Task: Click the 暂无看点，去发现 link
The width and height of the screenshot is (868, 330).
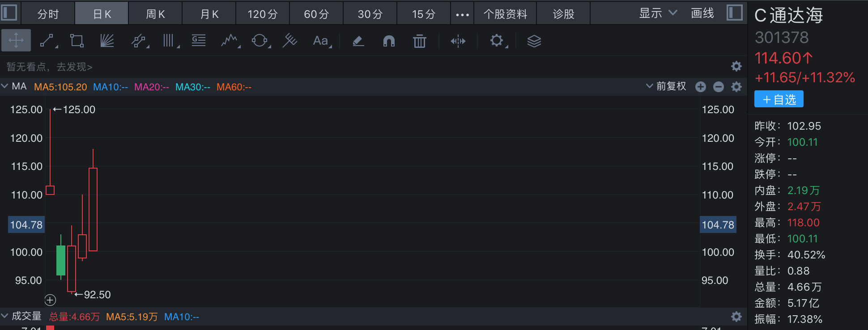Action: click(49, 67)
